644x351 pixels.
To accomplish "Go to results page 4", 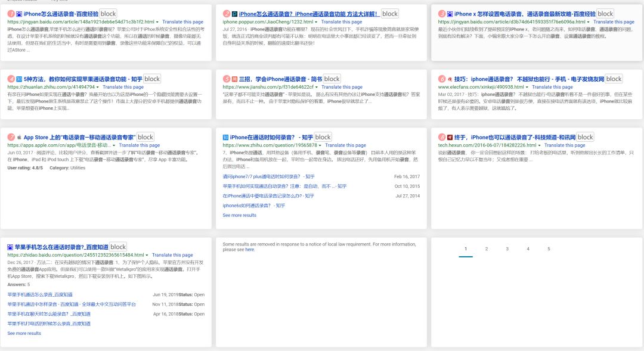I will [x=528, y=249].
